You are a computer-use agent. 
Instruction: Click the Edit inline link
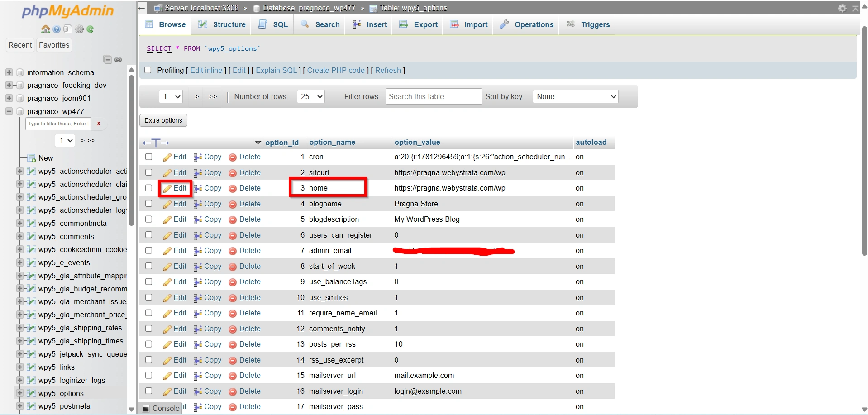click(x=206, y=70)
